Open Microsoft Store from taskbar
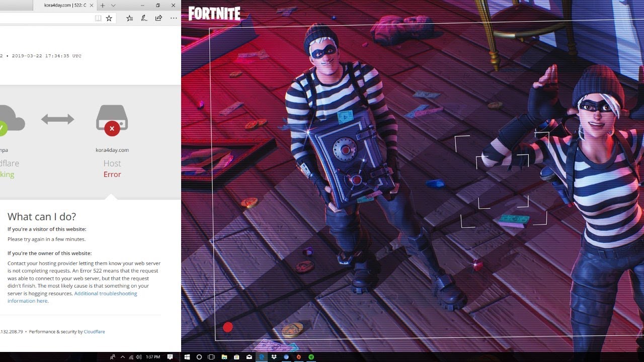644x362 pixels. point(236,357)
